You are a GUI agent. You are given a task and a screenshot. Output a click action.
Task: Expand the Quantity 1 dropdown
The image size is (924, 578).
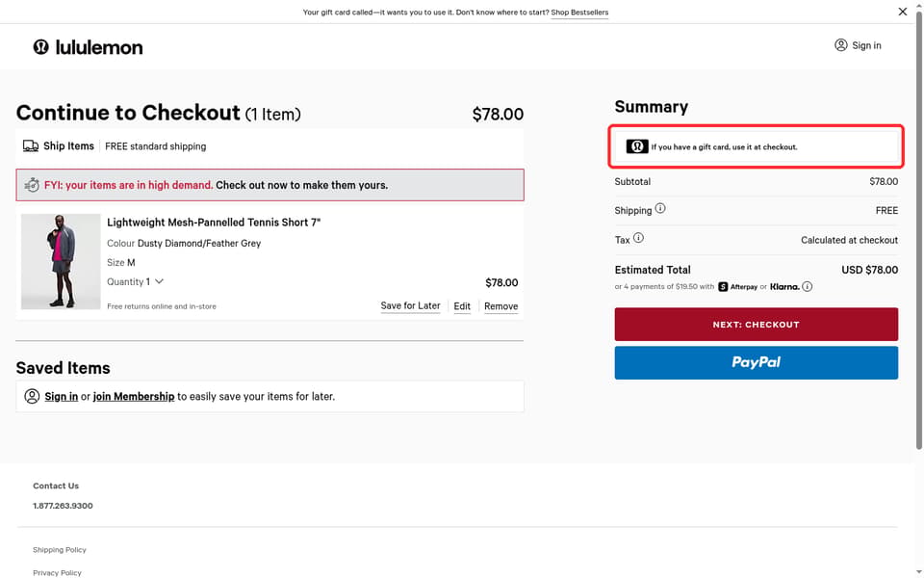135,282
